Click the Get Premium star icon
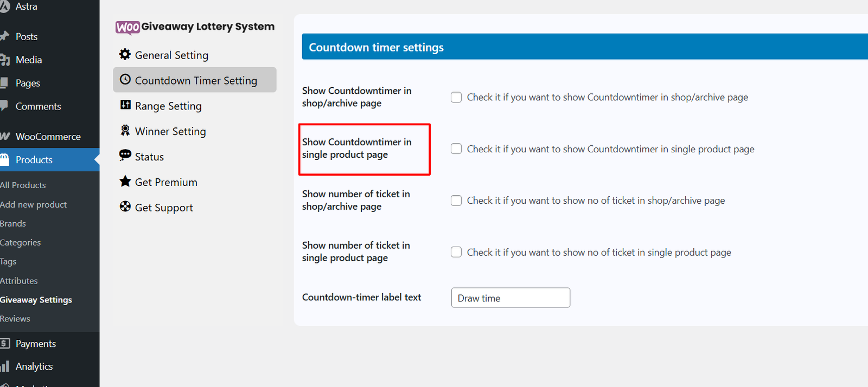868x387 pixels. [125, 181]
